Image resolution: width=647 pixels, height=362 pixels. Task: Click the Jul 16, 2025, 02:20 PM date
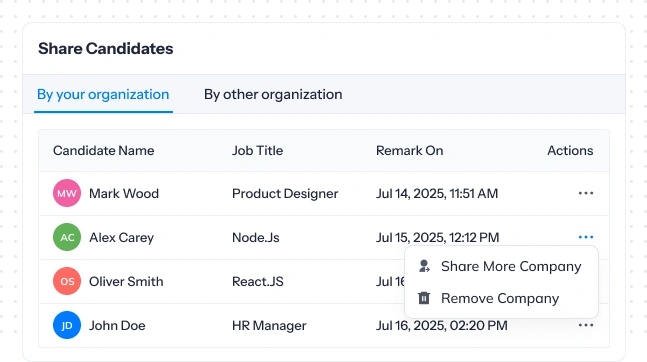tap(442, 326)
